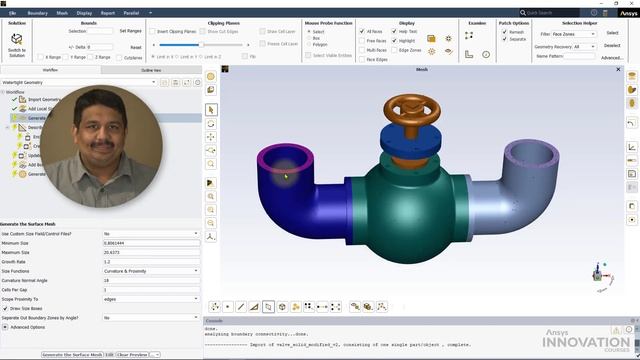Open the Scope Proximity To dropdown

coord(151,299)
